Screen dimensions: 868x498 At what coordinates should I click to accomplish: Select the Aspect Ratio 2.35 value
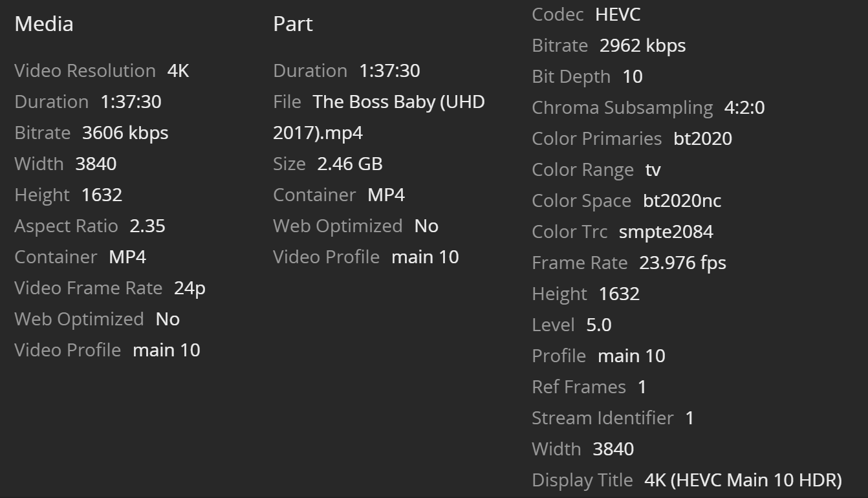tap(147, 226)
